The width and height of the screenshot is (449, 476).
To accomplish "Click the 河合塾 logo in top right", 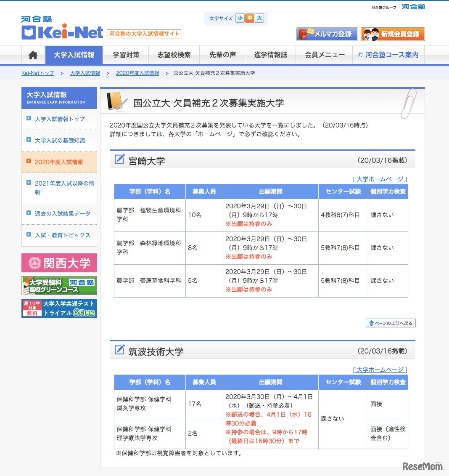I will pyautogui.click(x=413, y=6).
